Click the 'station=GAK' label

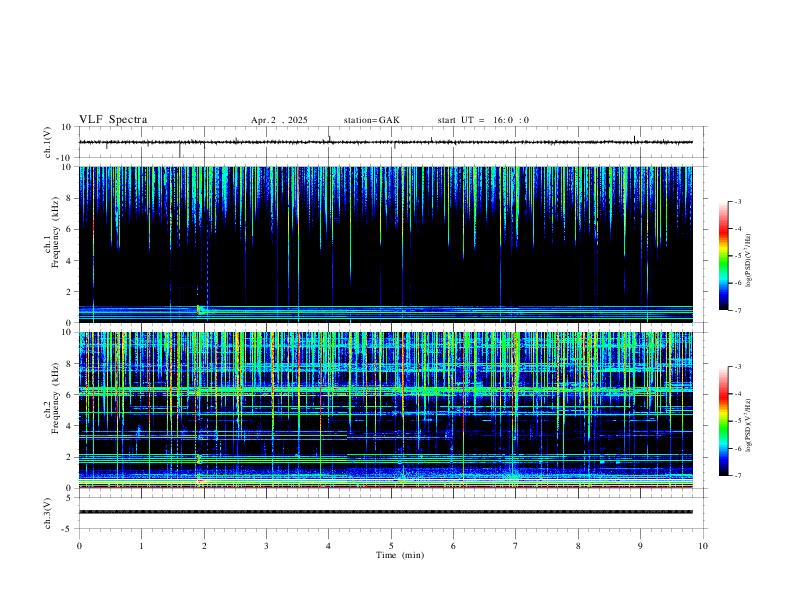[371, 120]
